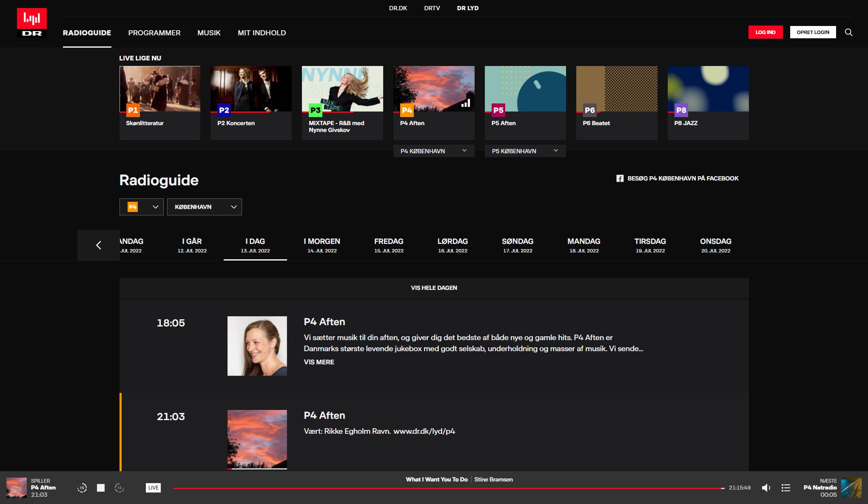Click the P4 Aften title at 18:05

click(324, 322)
